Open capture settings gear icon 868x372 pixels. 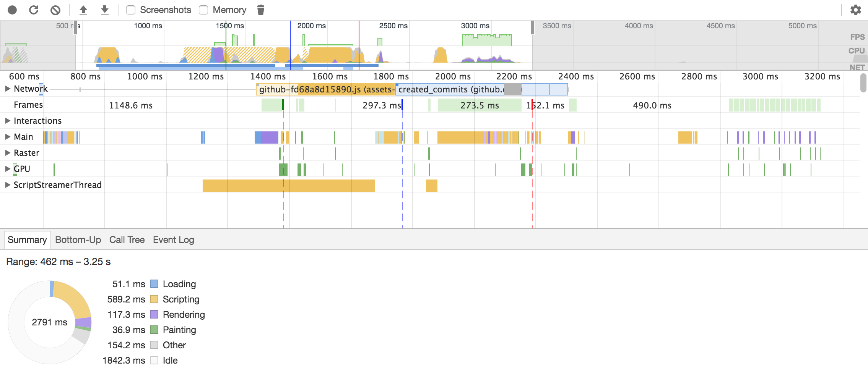click(x=856, y=10)
